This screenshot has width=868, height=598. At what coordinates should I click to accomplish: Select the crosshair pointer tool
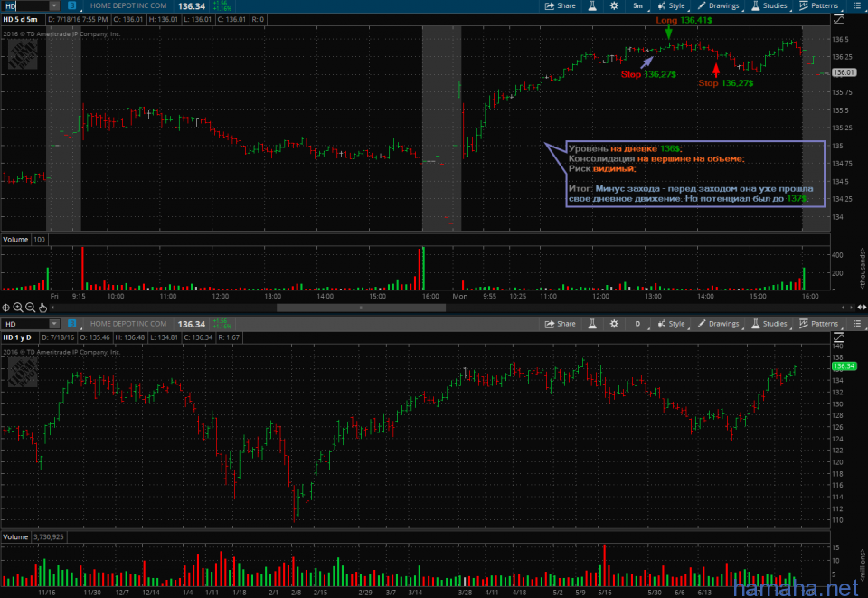(x=5, y=308)
